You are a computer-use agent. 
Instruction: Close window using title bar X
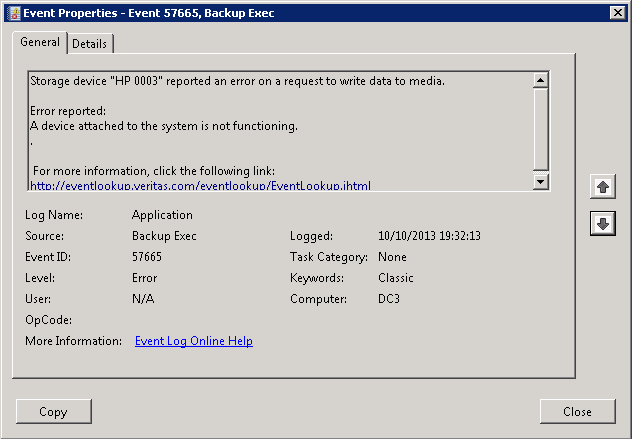[617, 13]
